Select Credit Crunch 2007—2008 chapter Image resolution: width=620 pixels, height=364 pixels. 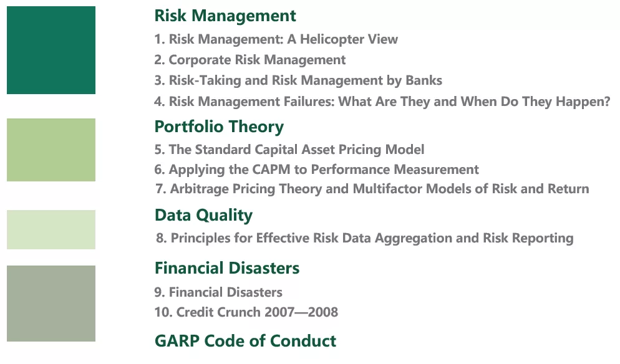tap(246, 312)
